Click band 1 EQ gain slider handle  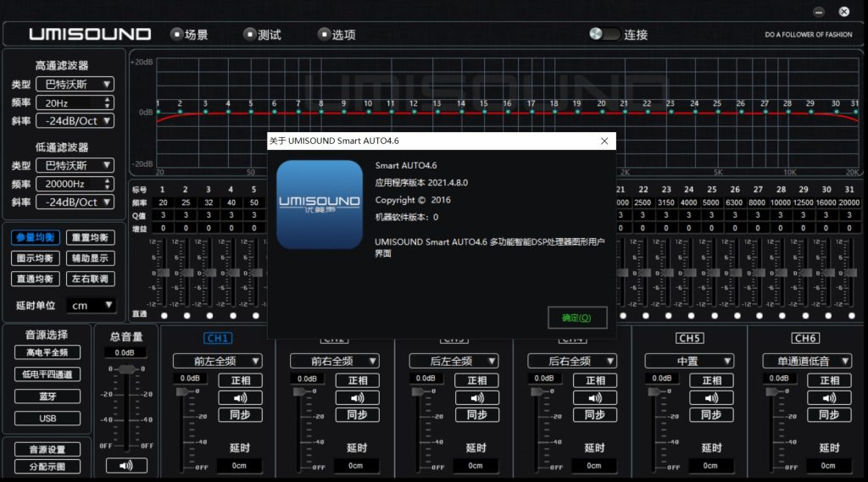[x=164, y=273]
